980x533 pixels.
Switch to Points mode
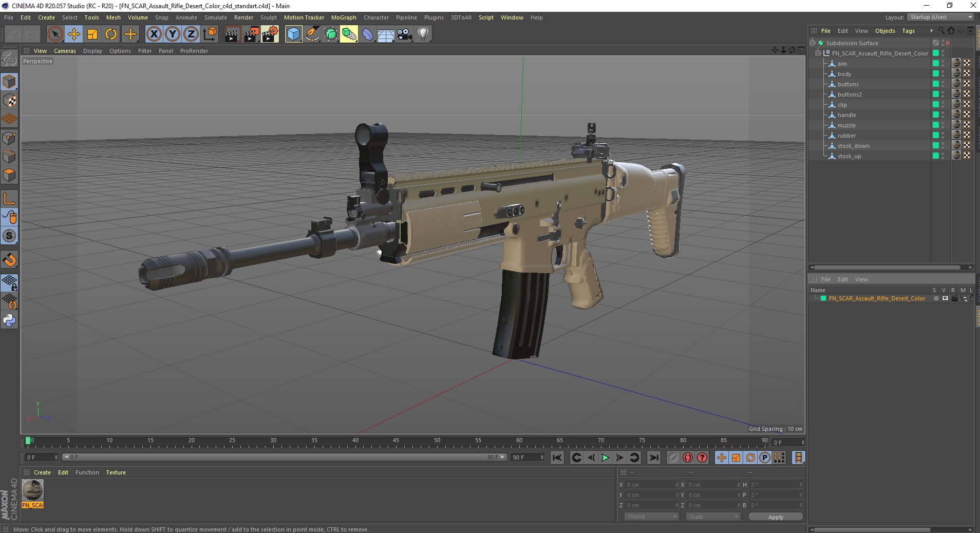point(9,138)
